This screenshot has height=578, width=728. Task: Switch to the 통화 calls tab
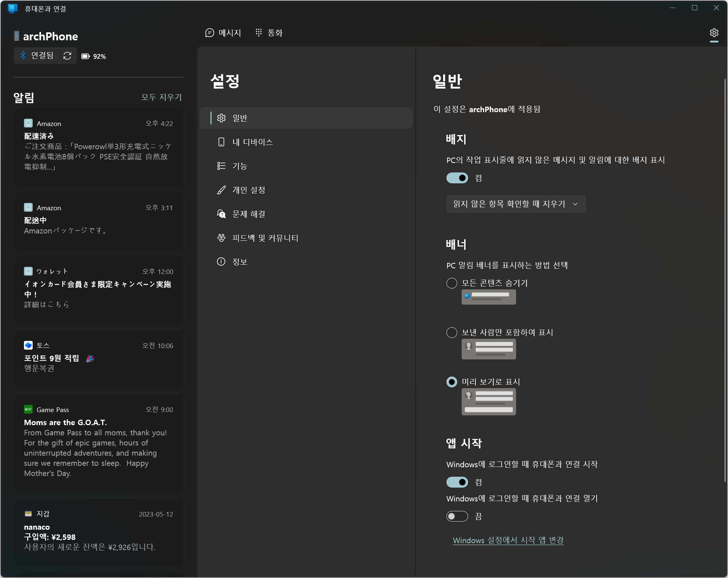[x=269, y=33]
